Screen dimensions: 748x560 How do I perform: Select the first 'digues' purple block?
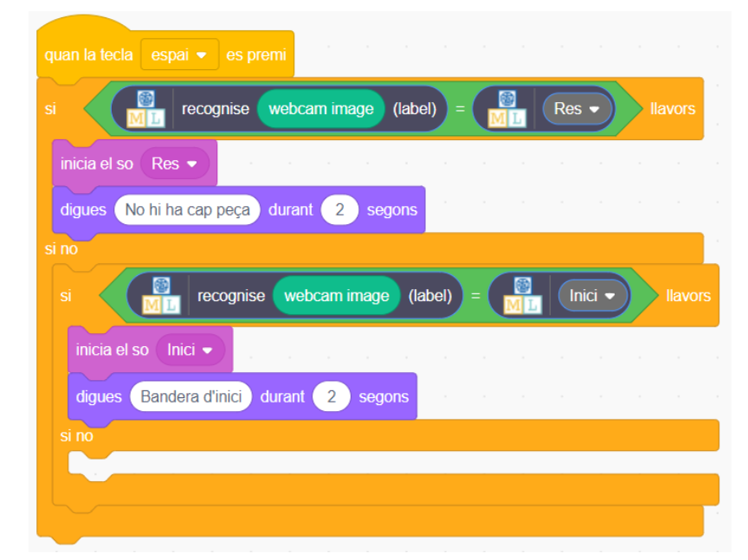84,209
